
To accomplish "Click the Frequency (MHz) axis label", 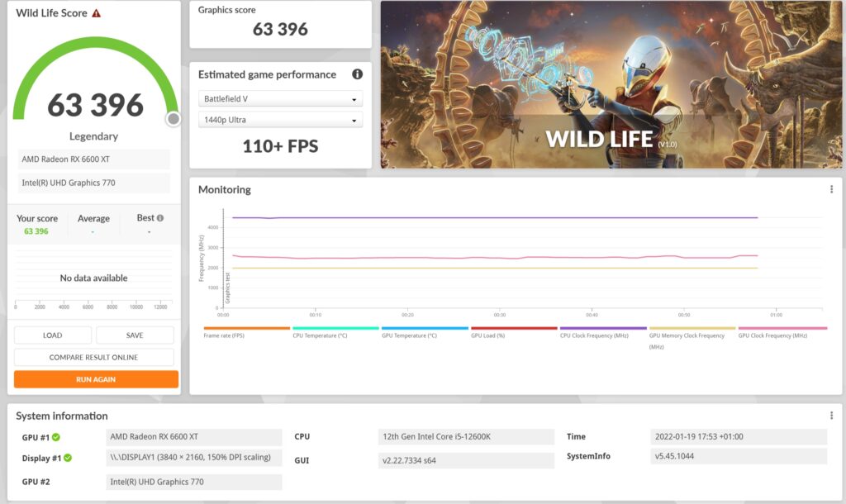I will pyautogui.click(x=202, y=258).
